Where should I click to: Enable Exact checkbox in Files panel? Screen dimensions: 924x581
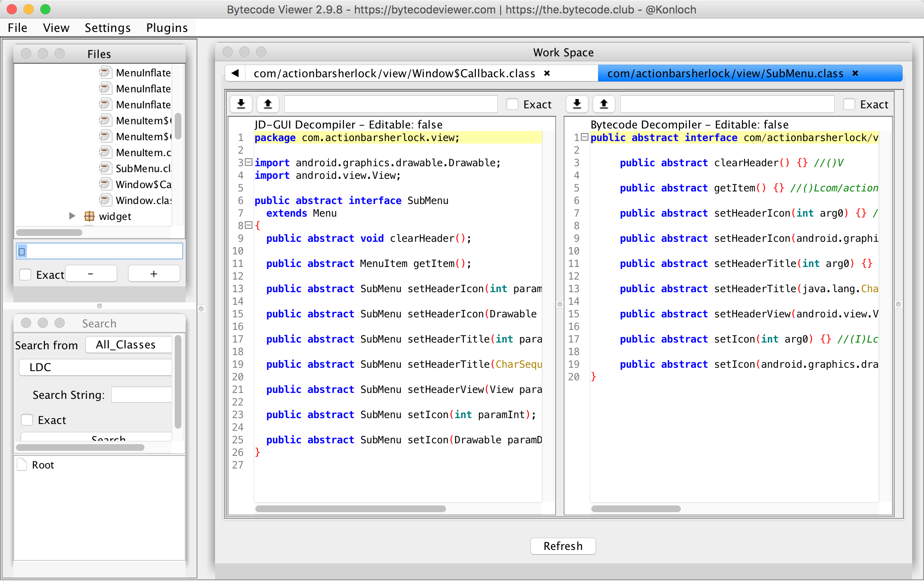(26, 275)
